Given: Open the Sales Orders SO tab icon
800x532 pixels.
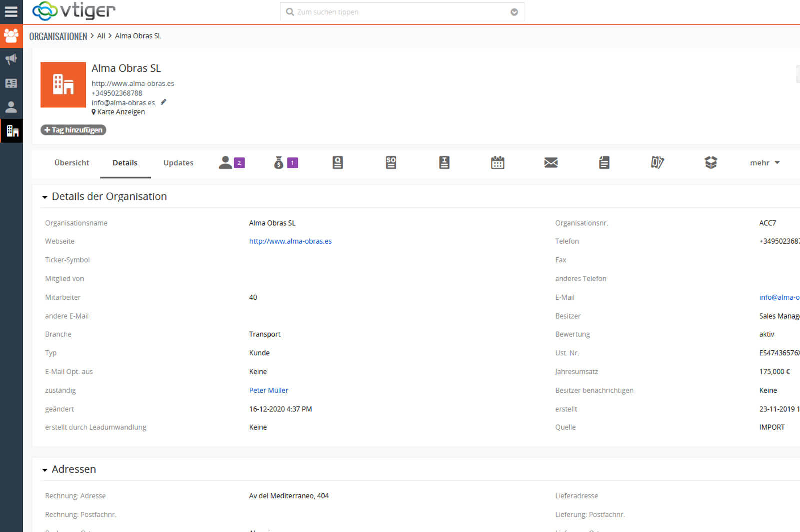Looking at the screenshot, I should tap(391, 163).
